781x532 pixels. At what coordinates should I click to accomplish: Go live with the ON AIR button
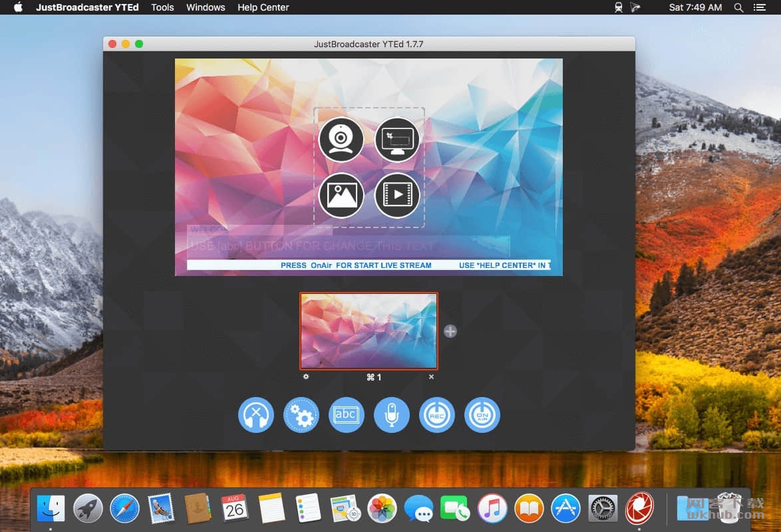[x=482, y=414]
